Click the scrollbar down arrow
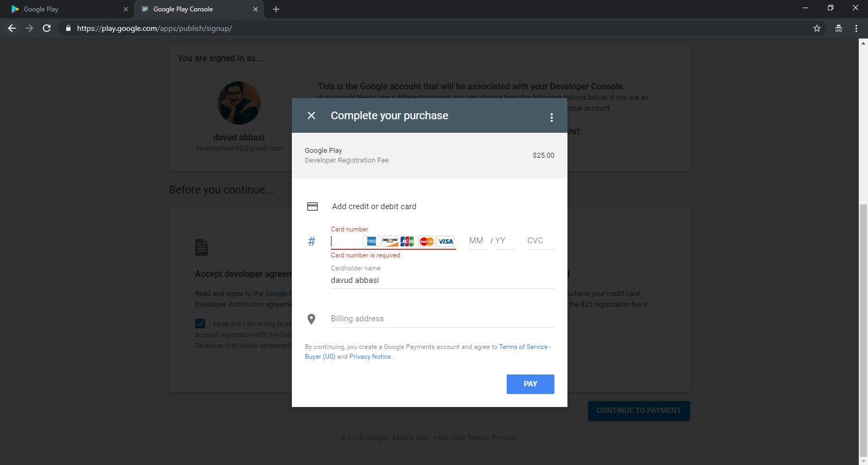 click(x=863, y=461)
